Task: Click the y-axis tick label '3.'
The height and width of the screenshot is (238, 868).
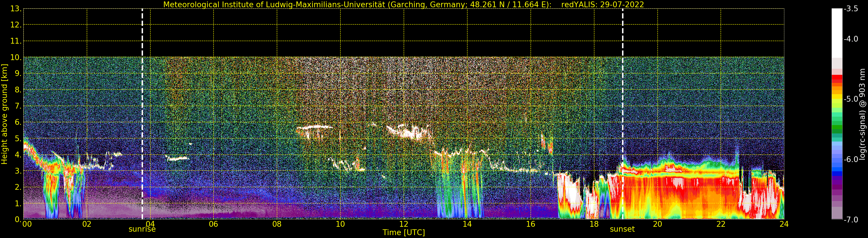Action: 18,171
